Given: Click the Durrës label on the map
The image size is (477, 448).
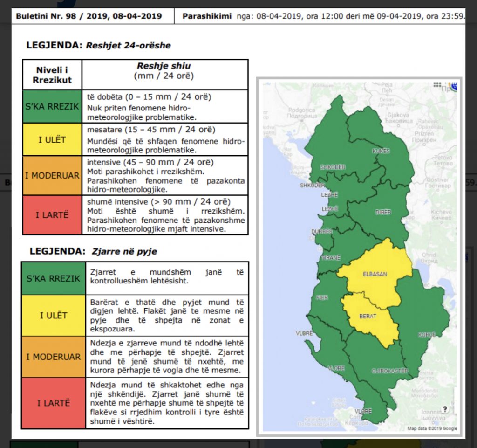Looking at the screenshot, I should 321,232.
